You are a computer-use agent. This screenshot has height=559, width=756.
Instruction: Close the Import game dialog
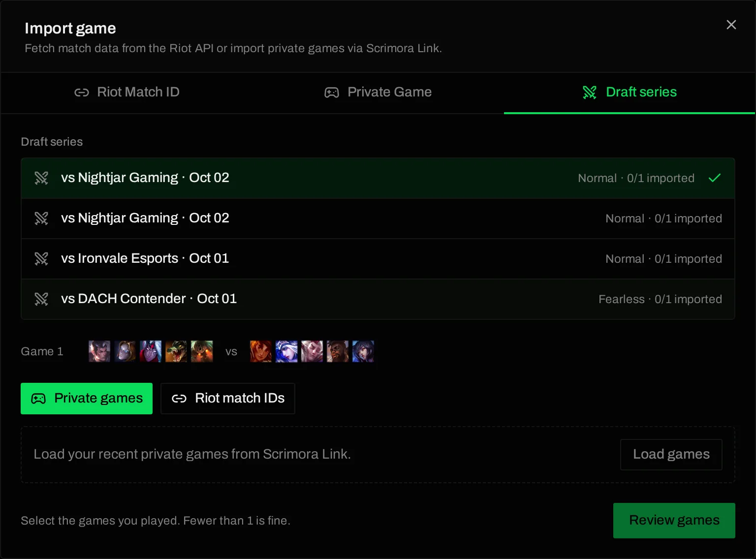731,25
